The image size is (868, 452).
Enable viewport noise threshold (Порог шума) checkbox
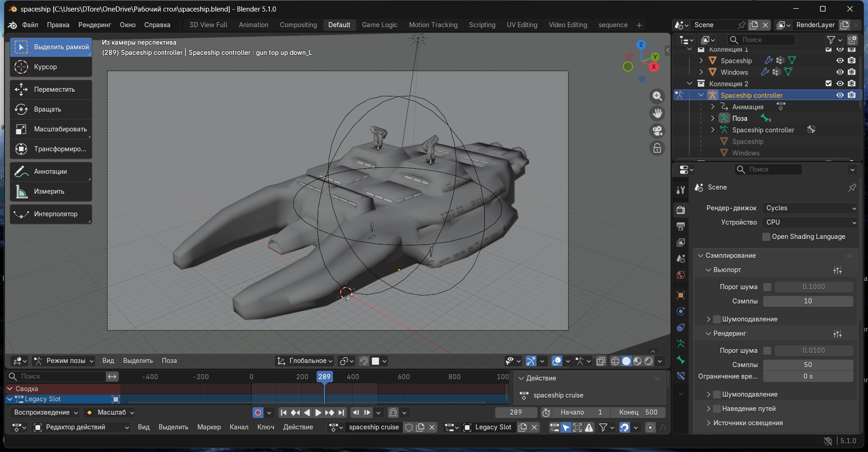point(767,287)
